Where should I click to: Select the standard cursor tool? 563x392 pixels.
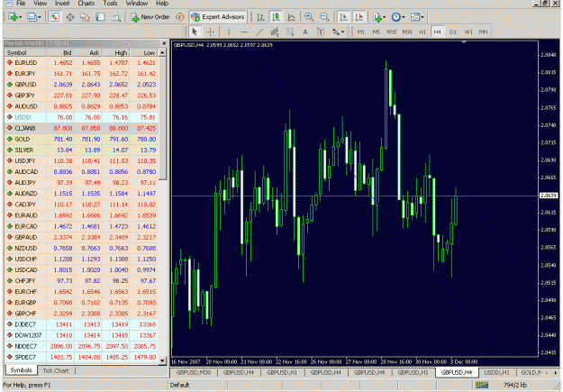[x=195, y=32]
